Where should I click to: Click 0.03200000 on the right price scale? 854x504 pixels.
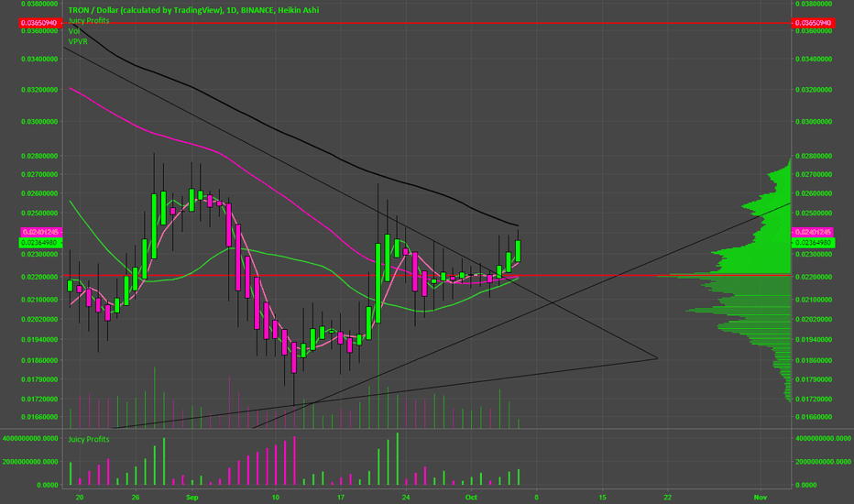[x=813, y=90]
